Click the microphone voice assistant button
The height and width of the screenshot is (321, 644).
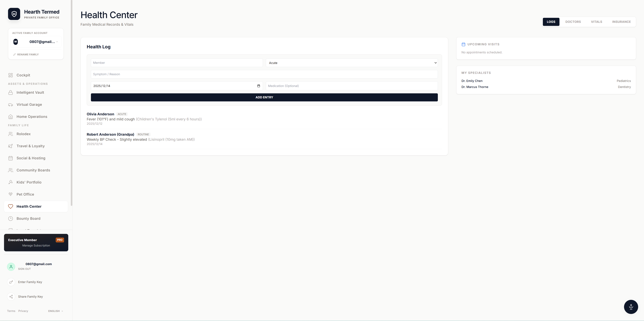pos(631,307)
